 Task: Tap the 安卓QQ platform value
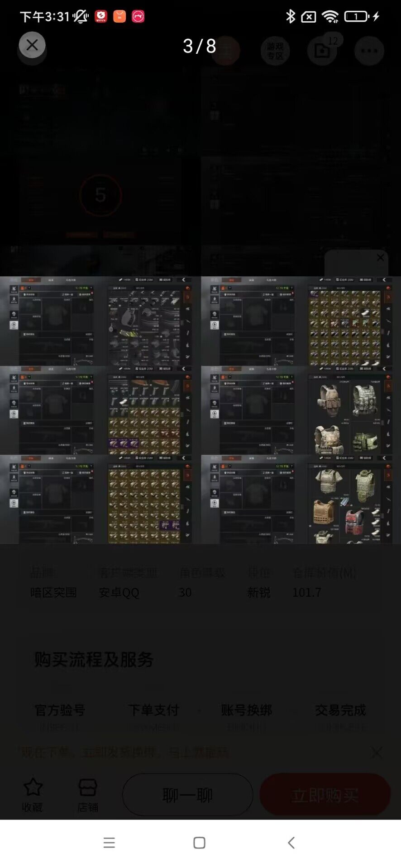click(119, 592)
